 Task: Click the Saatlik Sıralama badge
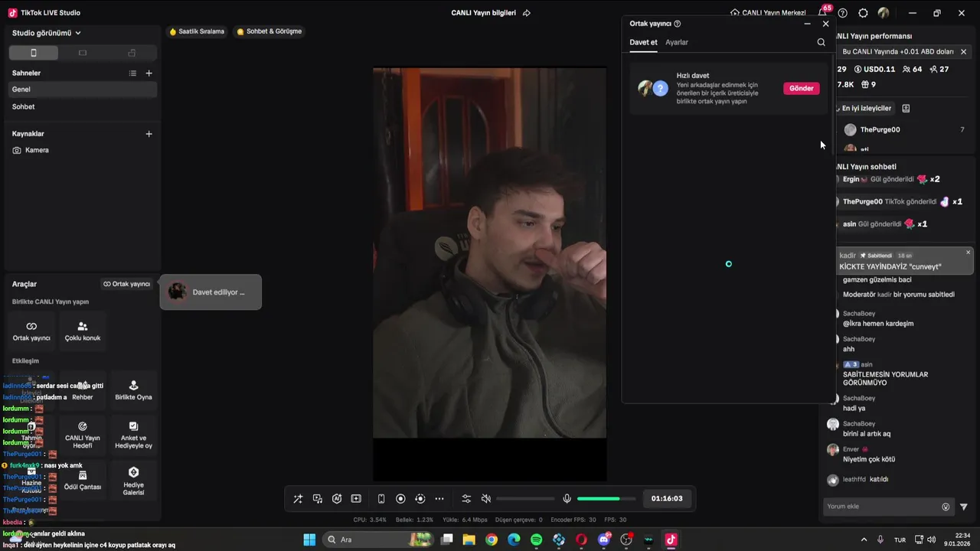tap(197, 31)
